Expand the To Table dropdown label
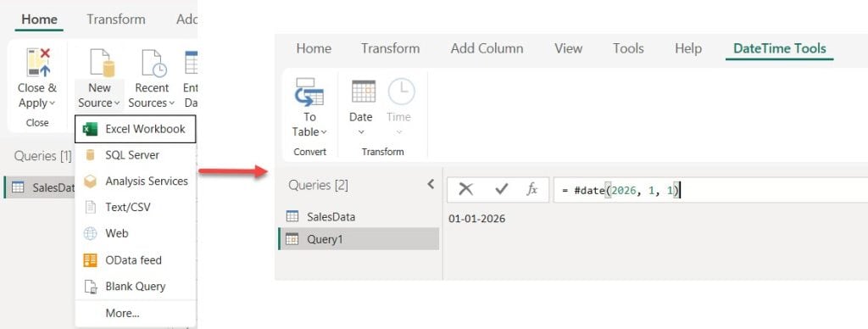 click(309, 125)
